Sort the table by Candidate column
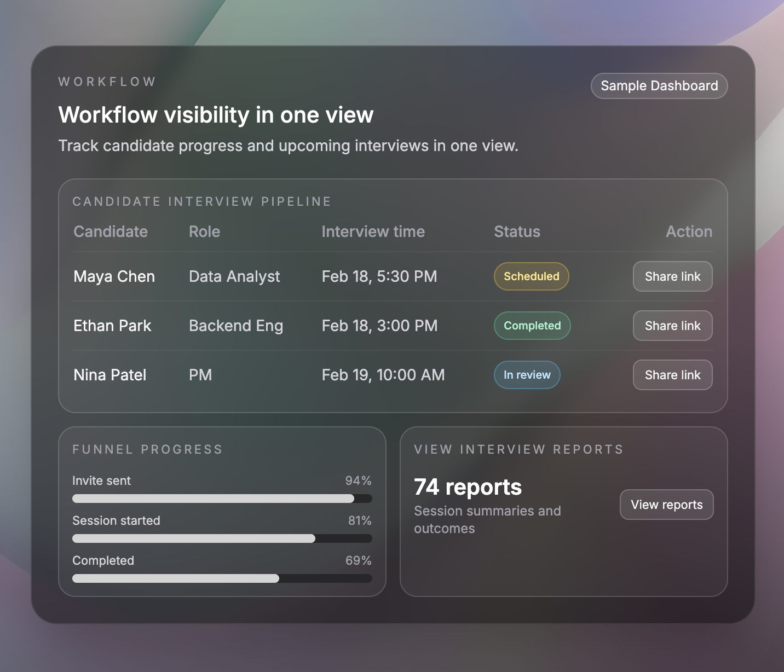 [110, 231]
